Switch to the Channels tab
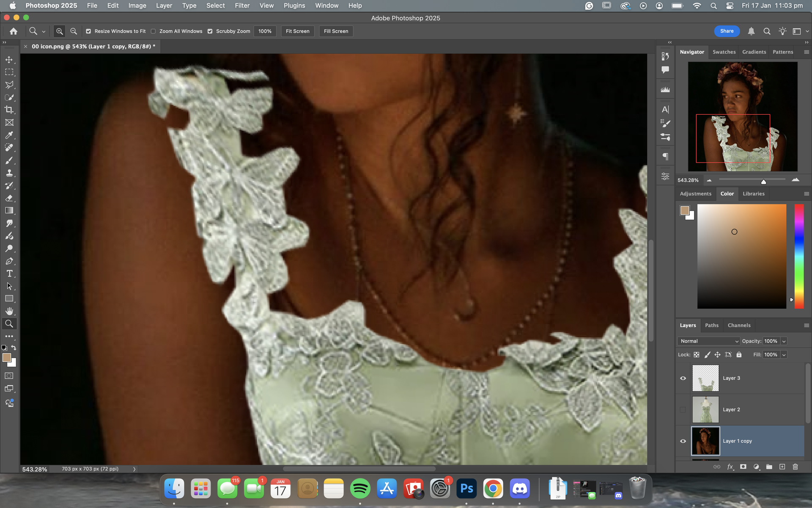The image size is (812, 508). (x=739, y=325)
